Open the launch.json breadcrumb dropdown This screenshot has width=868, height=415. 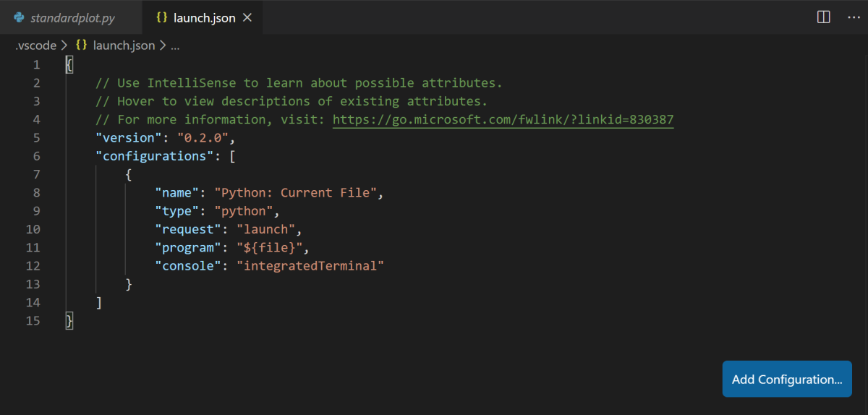[124, 46]
